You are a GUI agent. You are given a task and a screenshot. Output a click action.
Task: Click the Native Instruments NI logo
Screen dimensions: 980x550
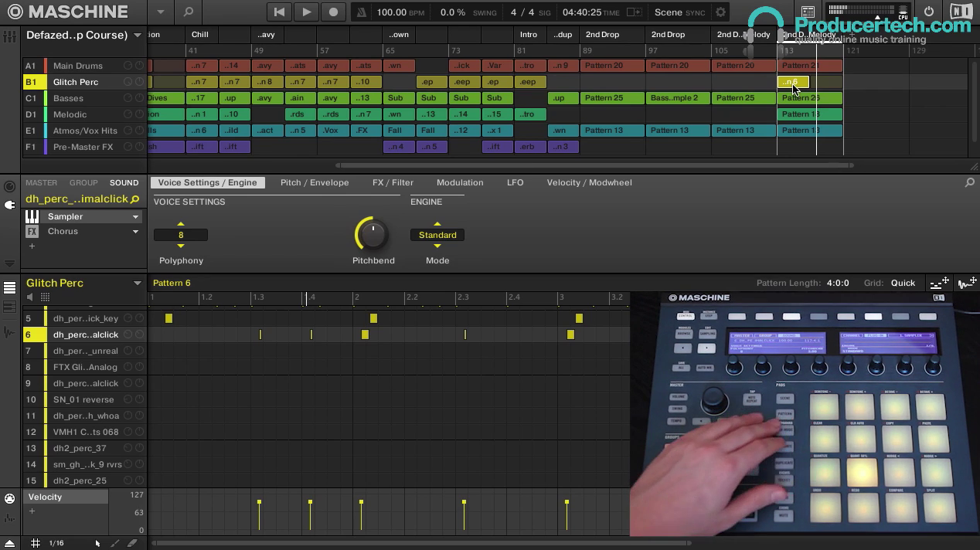961,12
